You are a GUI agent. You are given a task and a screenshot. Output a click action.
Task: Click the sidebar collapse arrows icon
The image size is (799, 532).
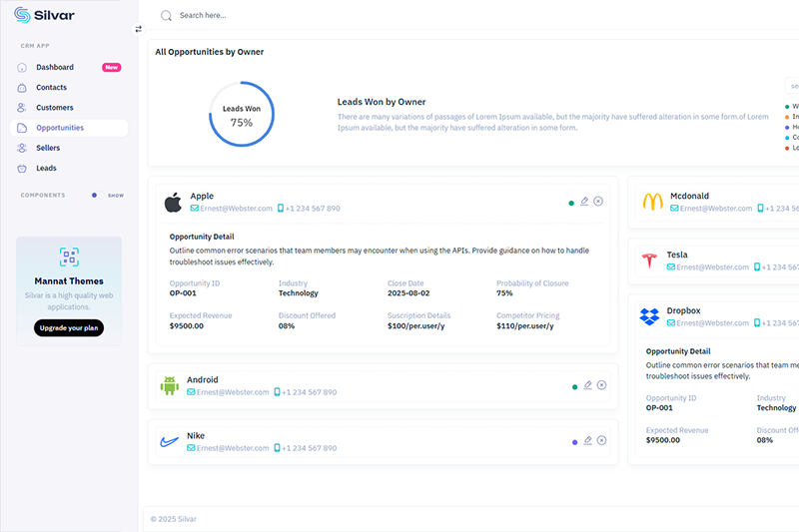(139, 29)
